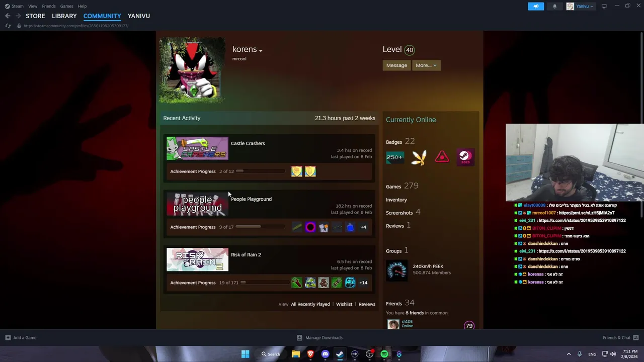Click the profile URL address bar
This screenshot has width=644, height=362.
coord(76,26)
